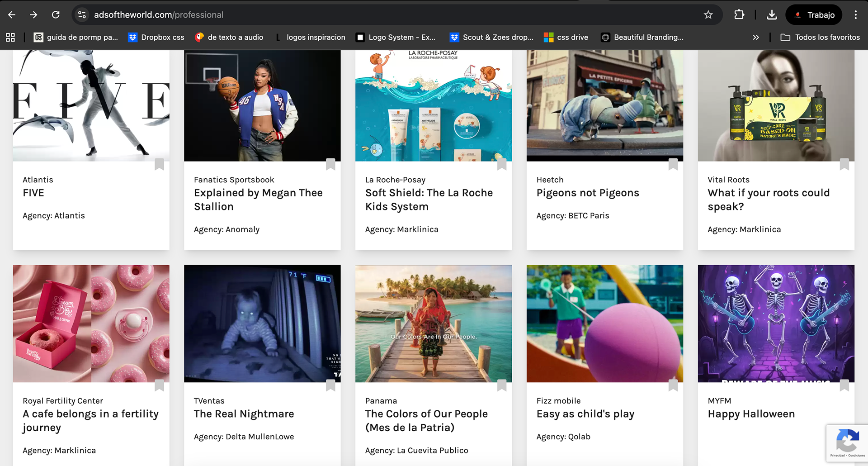Open the night-vision baby monitor thumbnail

click(262, 323)
